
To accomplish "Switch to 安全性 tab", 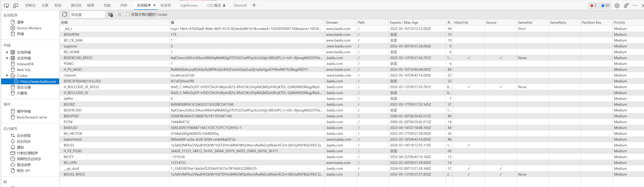I will pyautogui.click(x=166, y=5).
